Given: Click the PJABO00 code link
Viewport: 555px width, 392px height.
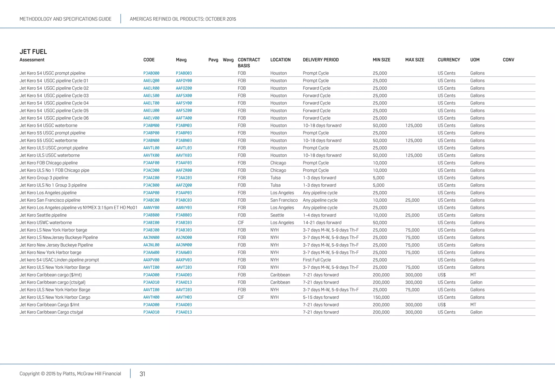Looking at the screenshot, I should (151, 73).
